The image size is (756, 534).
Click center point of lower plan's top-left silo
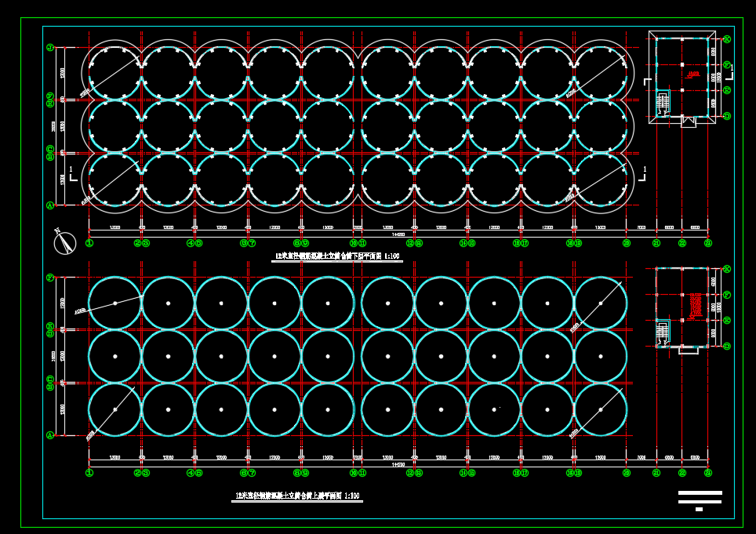coord(115,303)
